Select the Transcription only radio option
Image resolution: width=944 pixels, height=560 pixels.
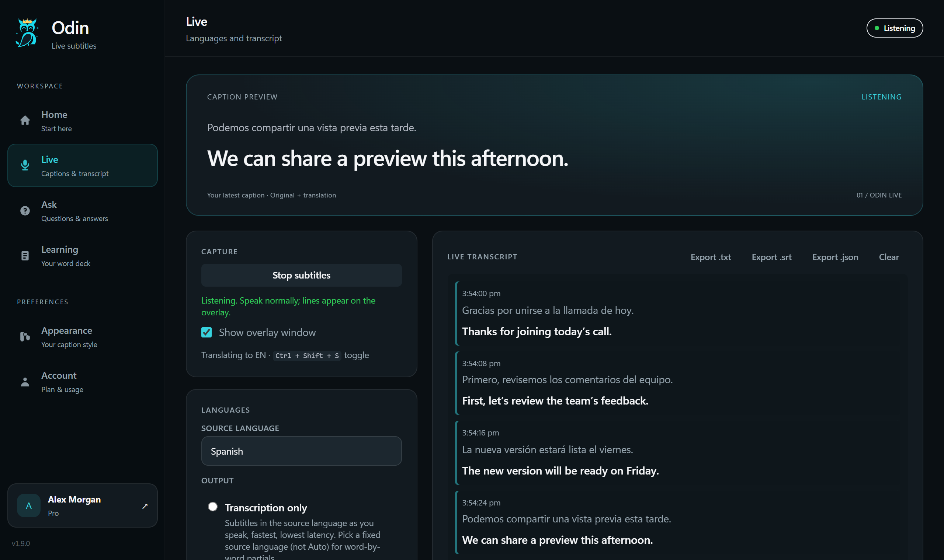213,507
